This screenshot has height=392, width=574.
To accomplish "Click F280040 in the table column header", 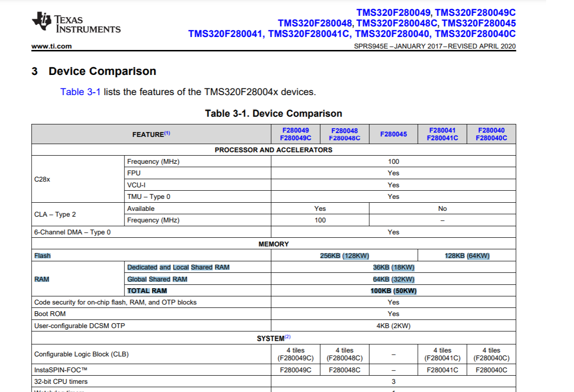I will point(491,130).
